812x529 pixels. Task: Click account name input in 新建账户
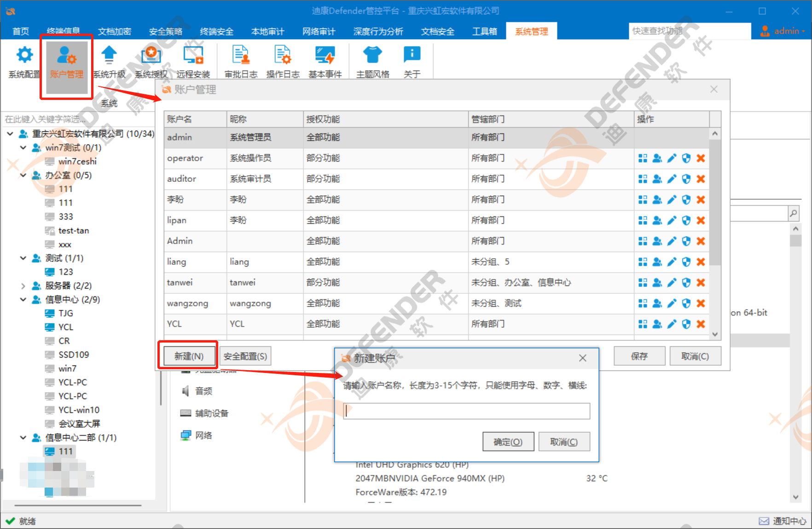[x=466, y=411]
